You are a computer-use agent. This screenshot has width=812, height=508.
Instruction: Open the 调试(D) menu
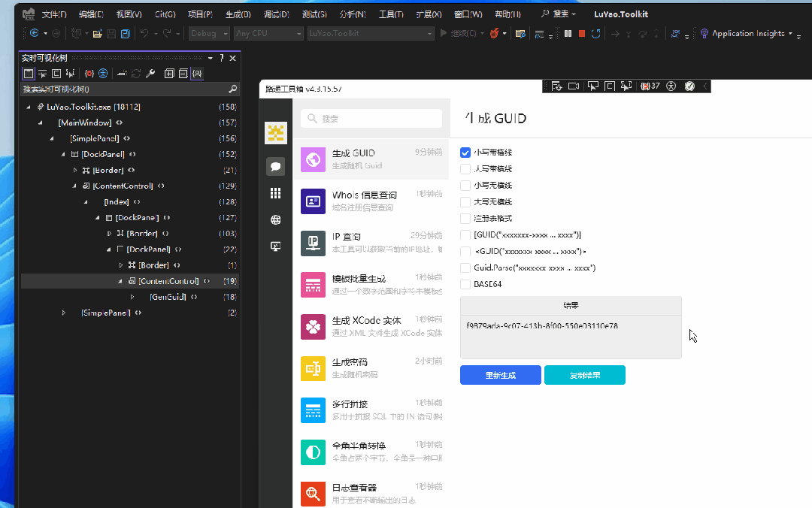click(276, 14)
